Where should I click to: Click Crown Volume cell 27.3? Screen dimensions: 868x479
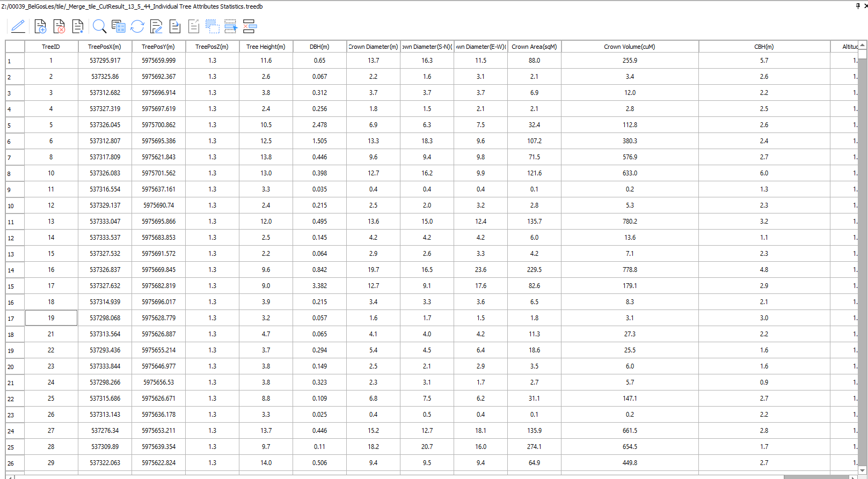pyautogui.click(x=630, y=334)
